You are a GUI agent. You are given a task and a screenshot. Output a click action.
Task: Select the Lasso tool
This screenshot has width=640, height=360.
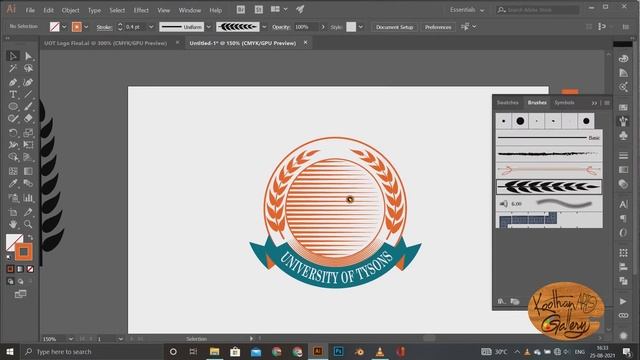click(x=28, y=68)
